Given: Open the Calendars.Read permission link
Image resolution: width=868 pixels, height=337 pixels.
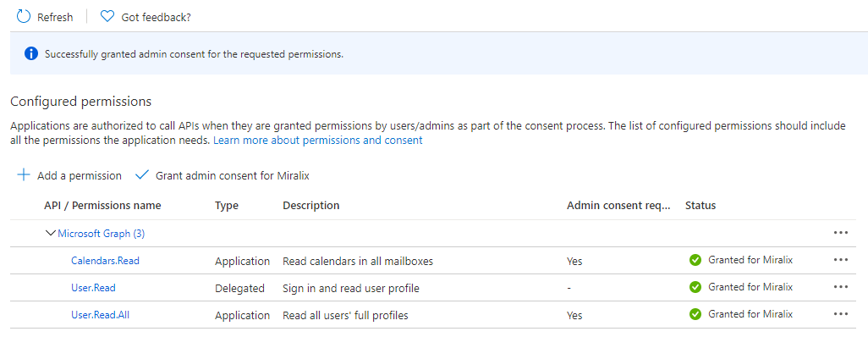Looking at the screenshot, I should [105, 261].
